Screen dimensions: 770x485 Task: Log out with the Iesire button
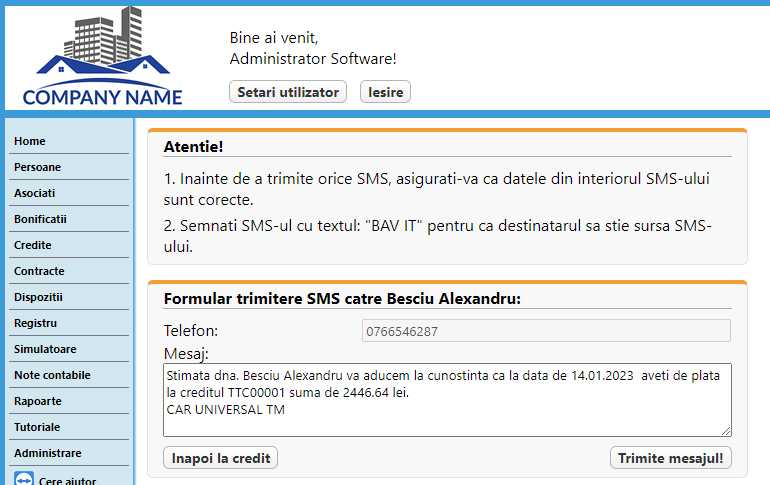385,92
